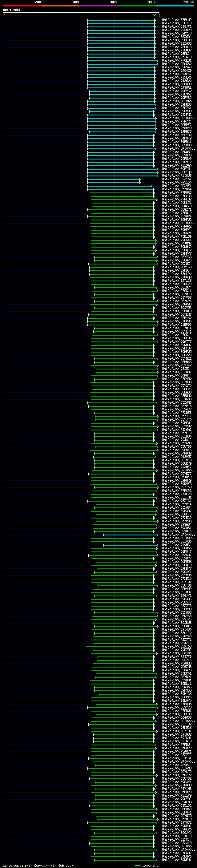Viewport: 197px width, 868px height.
Task: Click hit label UniRef100_Q0PW93
Action: click(177, 84)
